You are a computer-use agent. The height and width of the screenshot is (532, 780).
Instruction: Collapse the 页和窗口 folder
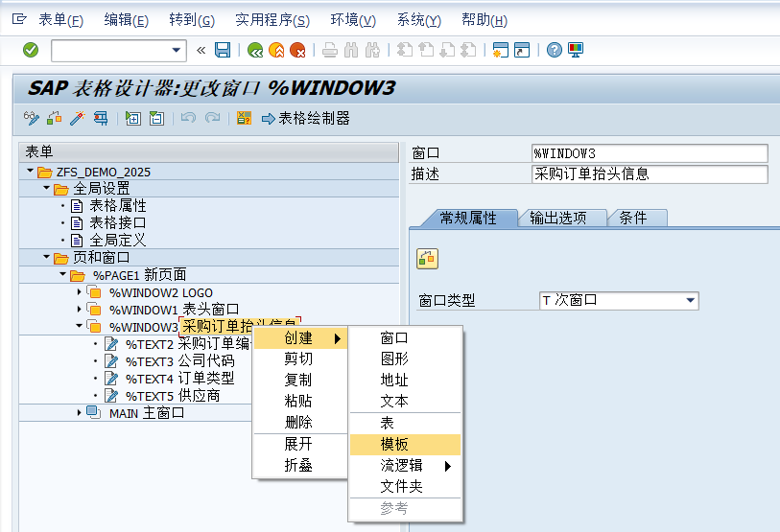[x=46, y=257]
